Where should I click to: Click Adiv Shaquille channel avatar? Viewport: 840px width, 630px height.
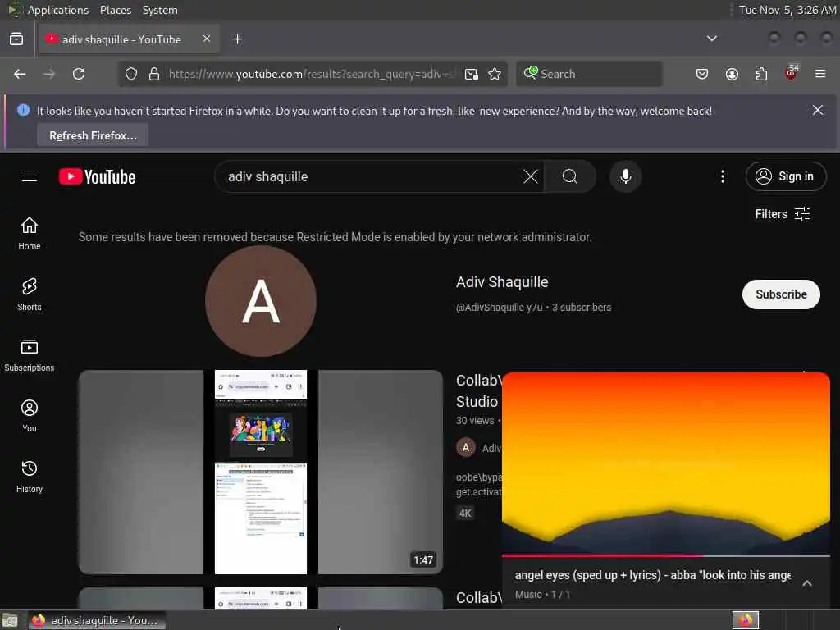click(260, 301)
